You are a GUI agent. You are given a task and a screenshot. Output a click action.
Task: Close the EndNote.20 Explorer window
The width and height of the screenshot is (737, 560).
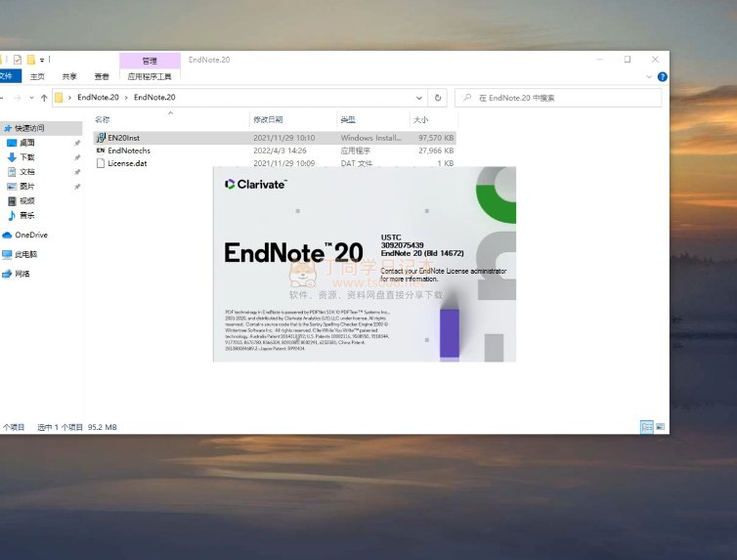[x=655, y=60]
